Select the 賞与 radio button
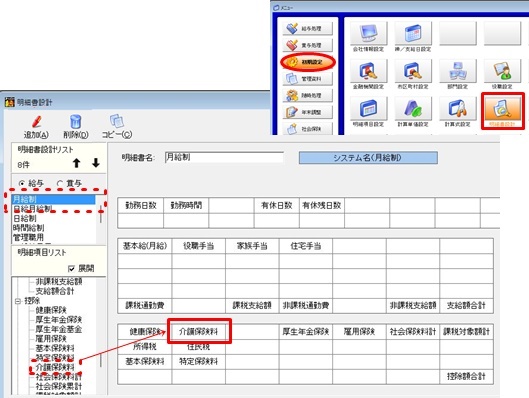The image size is (529, 398). (x=60, y=183)
